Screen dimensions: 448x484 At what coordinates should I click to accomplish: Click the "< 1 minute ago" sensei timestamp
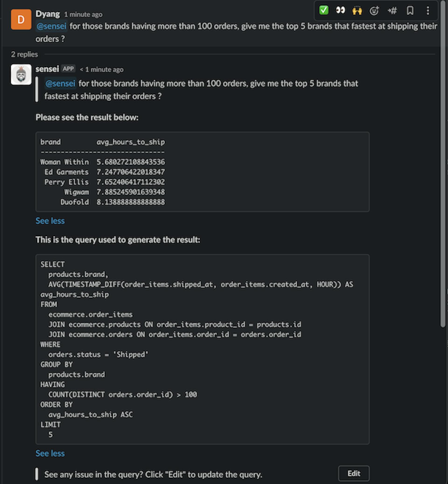click(101, 70)
